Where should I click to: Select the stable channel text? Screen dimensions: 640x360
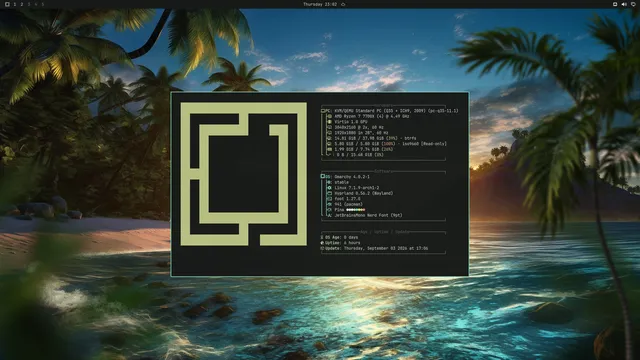[342, 182]
